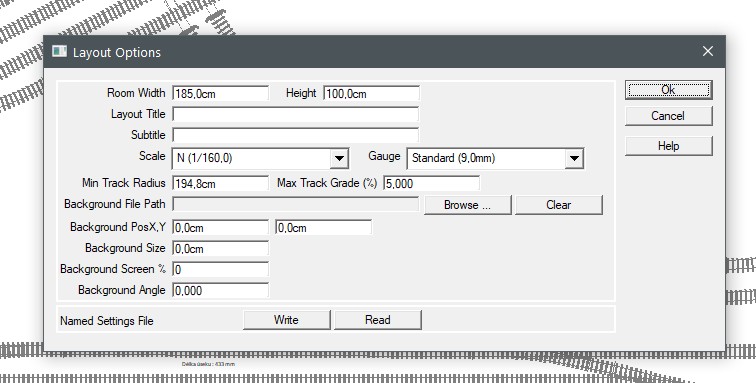The width and height of the screenshot is (756, 383).
Task: Expand the Gauge dropdown arrow
Action: pyautogui.click(x=574, y=159)
